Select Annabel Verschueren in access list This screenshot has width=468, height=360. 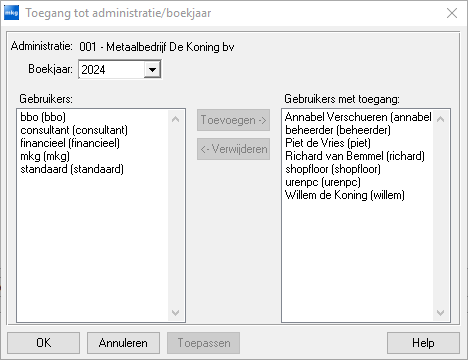point(358,117)
